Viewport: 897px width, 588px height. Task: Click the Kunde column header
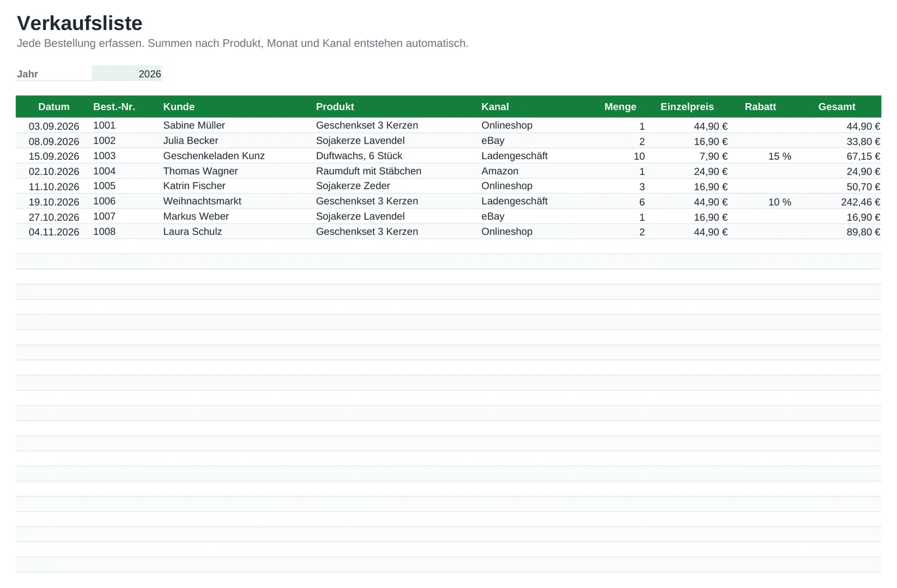[179, 107]
